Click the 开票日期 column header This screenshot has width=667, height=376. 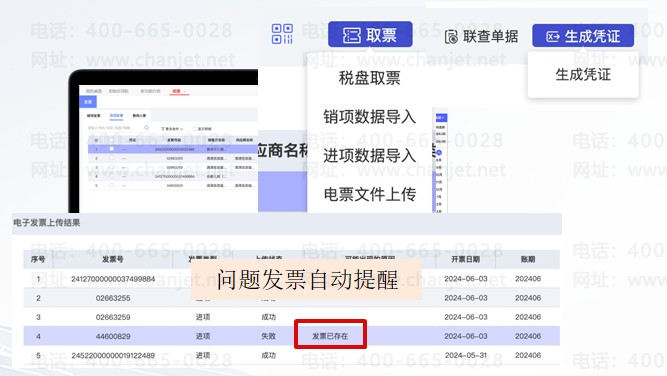tap(465, 259)
